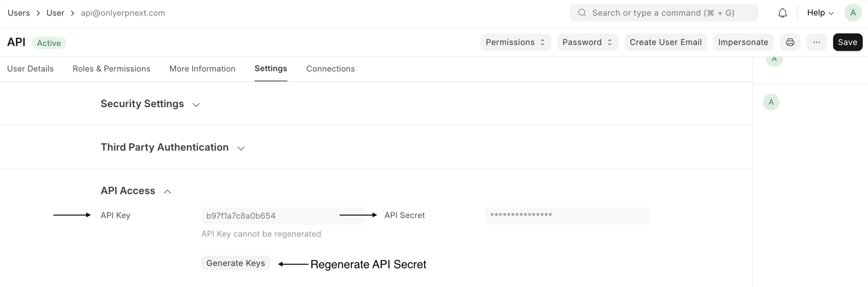Image resolution: width=868 pixels, height=287 pixels.
Task: Click the Impersonate button
Action: coord(743,42)
